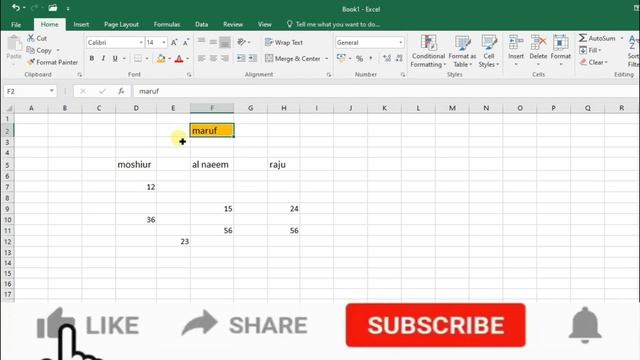Select cell containing al naeem
This screenshot has width=640, height=360.
(x=212, y=164)
